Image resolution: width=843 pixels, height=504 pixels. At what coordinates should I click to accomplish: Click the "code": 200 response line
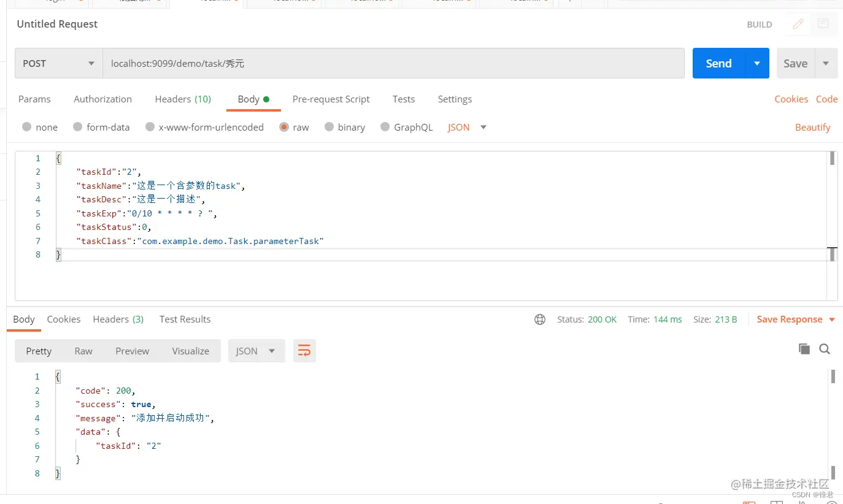(105, 391)
